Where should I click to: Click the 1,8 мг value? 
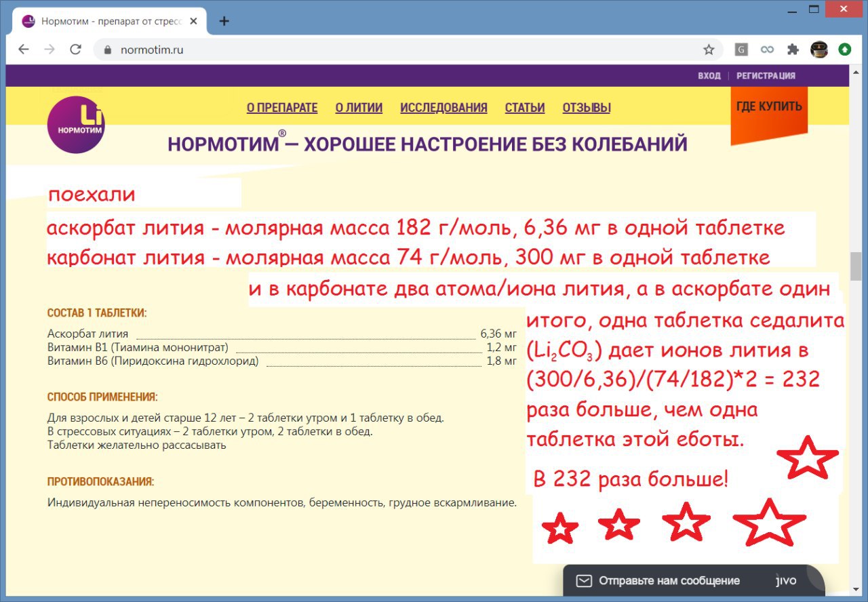coord(502,361)
